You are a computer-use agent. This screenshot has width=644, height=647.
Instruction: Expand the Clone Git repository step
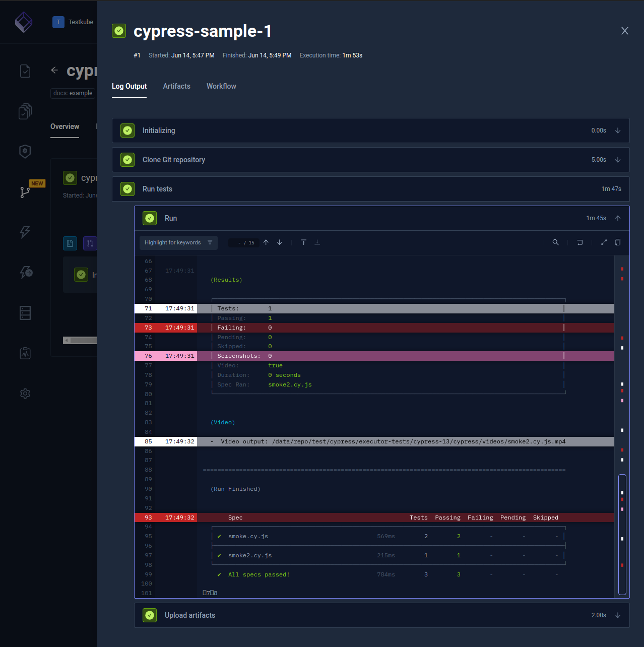click(x=618, y=160)
